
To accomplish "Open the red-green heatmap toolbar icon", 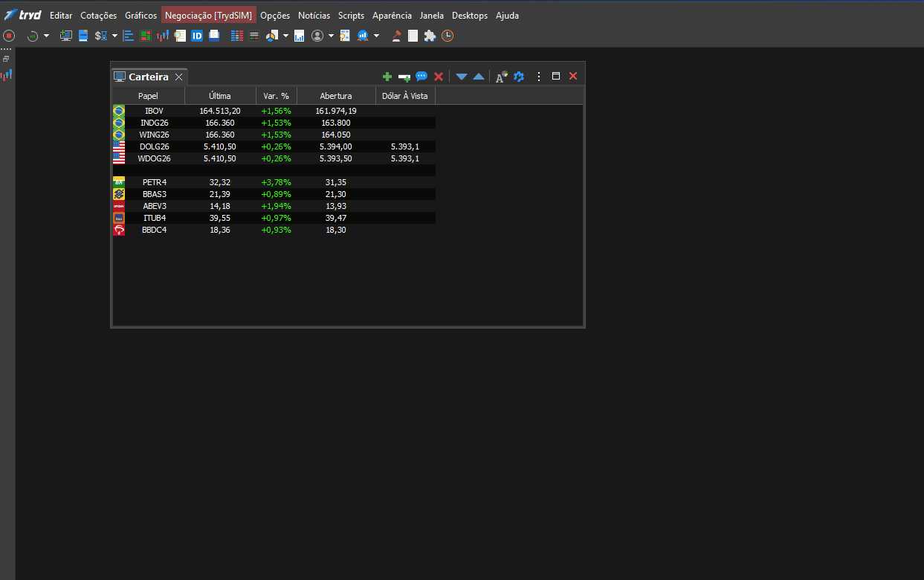I will tap(146, 36).
